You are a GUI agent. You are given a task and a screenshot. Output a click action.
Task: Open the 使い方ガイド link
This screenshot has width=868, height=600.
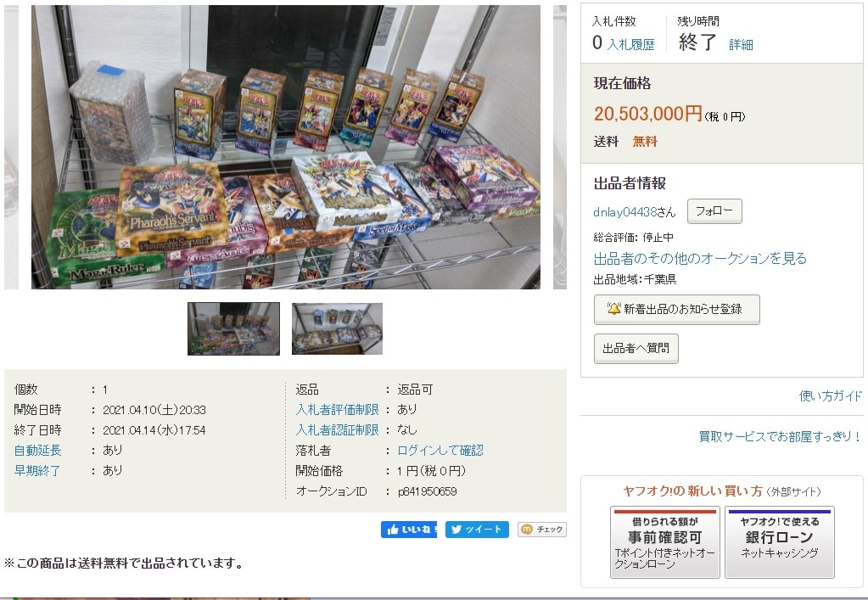(x=831, y=395)
